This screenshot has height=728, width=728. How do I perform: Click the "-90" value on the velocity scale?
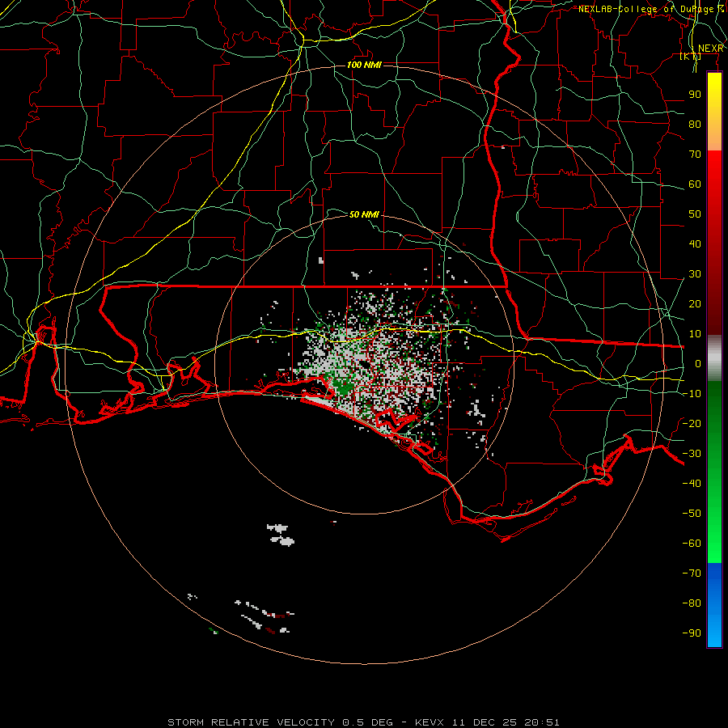[x=692, y=633]
